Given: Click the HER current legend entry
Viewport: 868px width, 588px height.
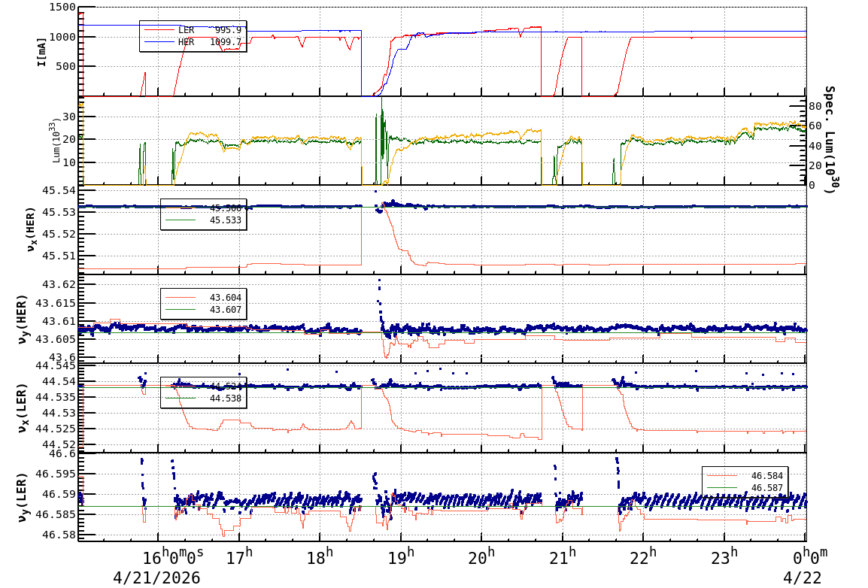Looking at the screenshot, I should (193, 42).
